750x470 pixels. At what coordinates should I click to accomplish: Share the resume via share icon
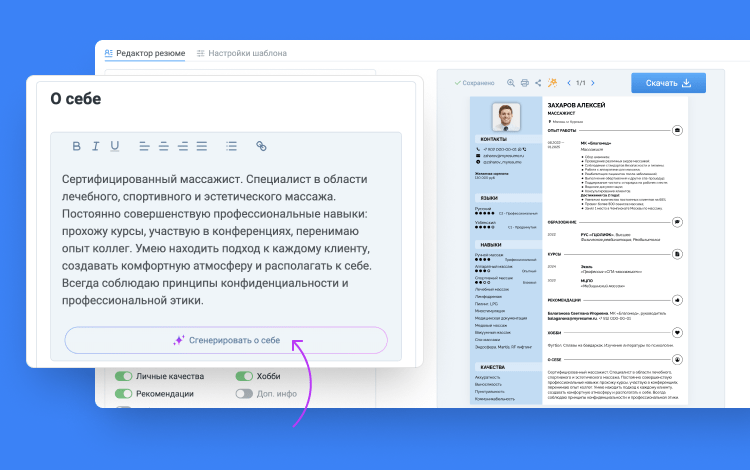538,83
